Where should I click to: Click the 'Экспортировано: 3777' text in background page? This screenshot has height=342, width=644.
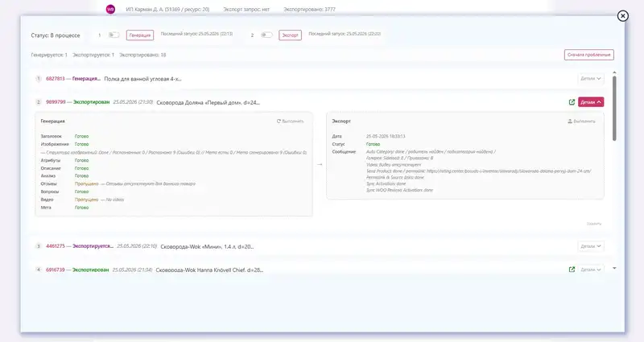point(309,9)
